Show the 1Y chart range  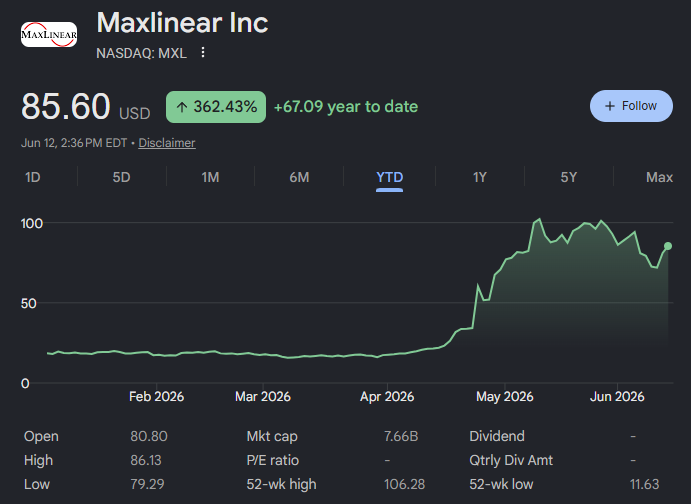[x=479, y=177]
